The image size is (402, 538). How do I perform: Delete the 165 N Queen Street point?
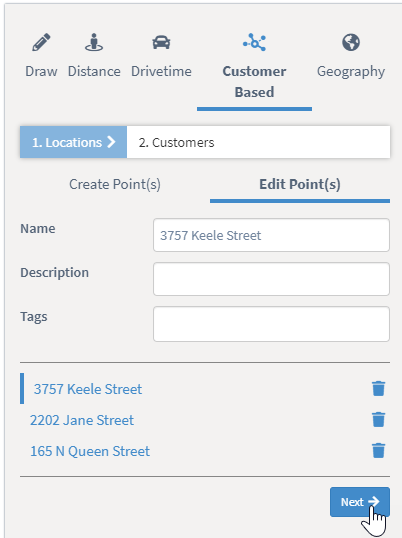(378, 451)
